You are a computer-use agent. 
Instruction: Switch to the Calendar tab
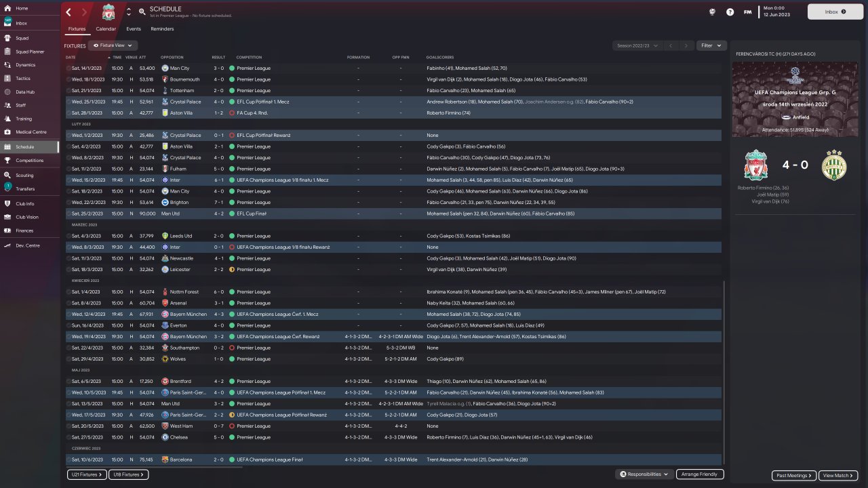106,29
